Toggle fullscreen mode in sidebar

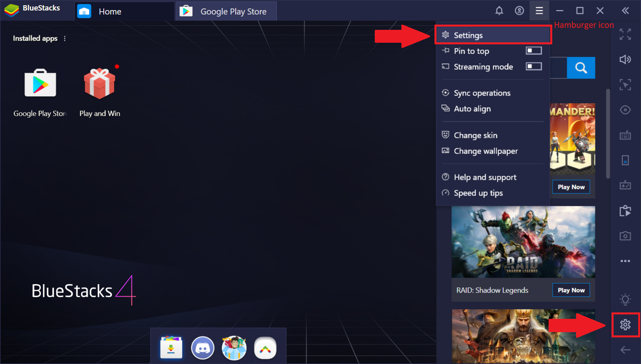pos(625,35)
